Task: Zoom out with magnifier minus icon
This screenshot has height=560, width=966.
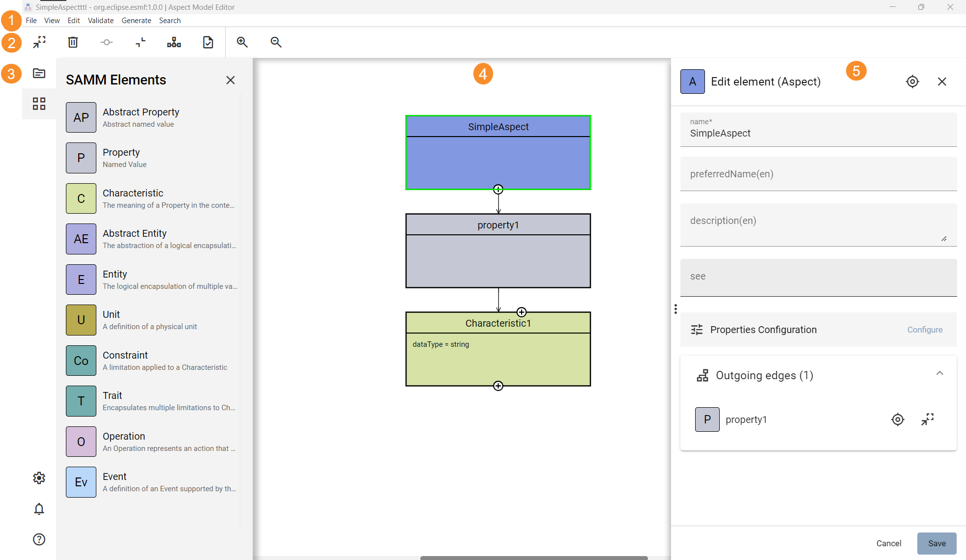Action: (x=276, y=42)
